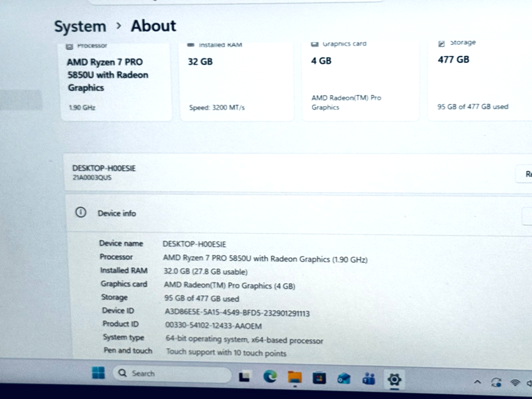Click the storage icon in top card
532x399 pixels.
click(x=442, y=44)
